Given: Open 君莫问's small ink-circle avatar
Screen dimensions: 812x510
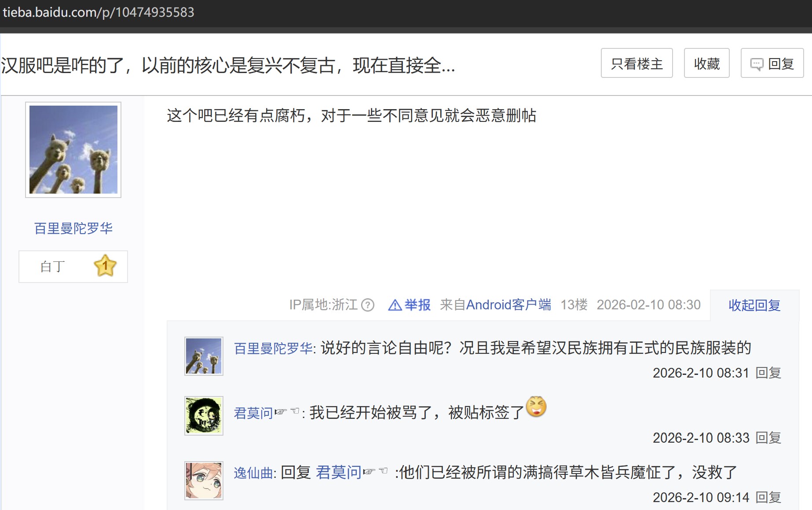Looking at the screenshot, I should 204,415.
